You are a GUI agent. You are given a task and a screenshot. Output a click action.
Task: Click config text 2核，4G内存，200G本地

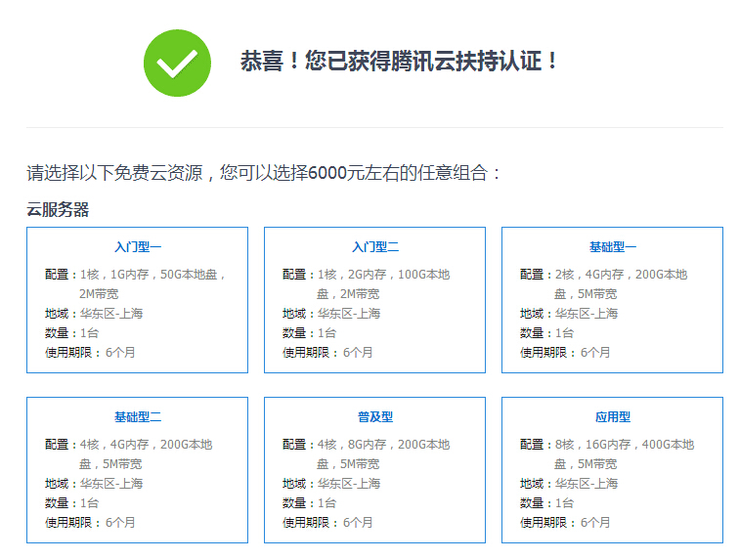[x=621, y=275]
